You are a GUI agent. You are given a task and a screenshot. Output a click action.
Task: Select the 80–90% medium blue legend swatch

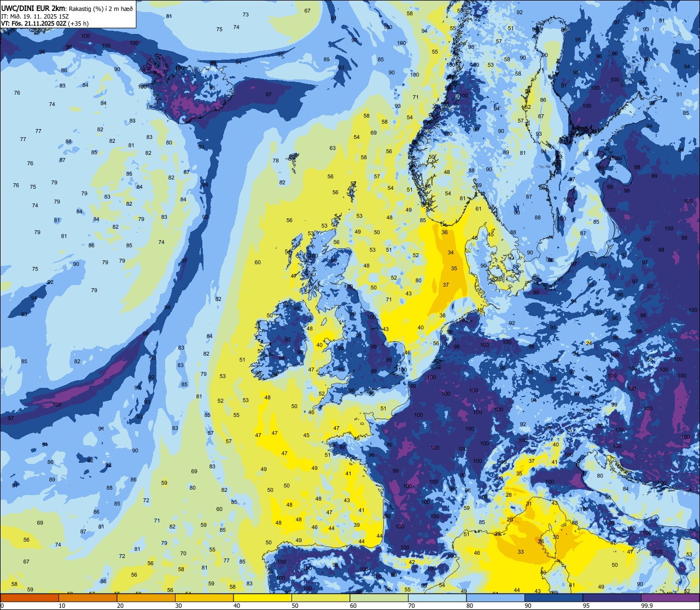tap(495, 598)
